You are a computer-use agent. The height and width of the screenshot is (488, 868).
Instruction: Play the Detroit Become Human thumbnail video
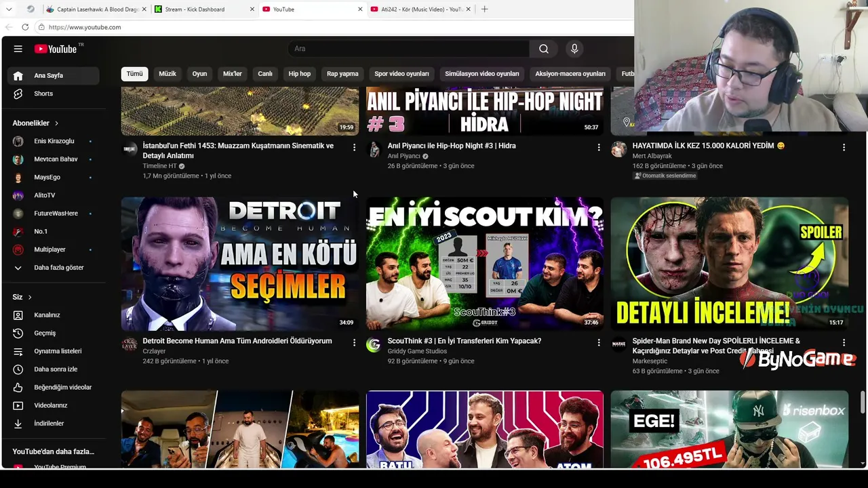(240, 264)
